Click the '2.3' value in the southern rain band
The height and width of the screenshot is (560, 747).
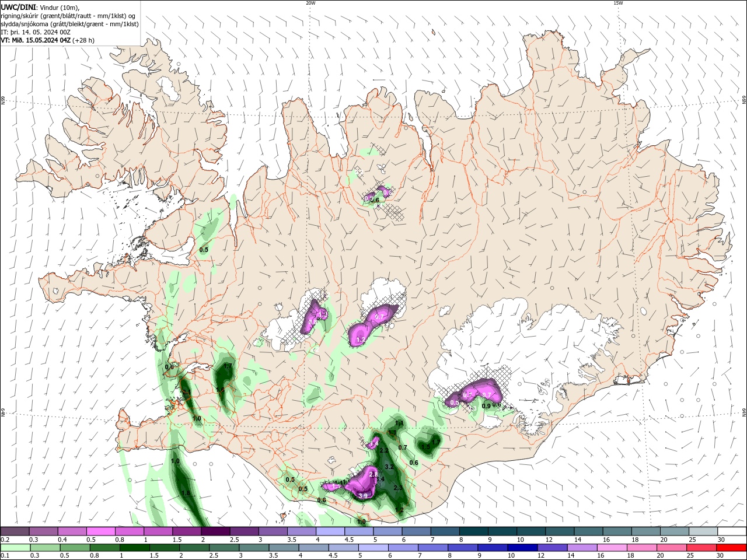[x=399, y=488]
